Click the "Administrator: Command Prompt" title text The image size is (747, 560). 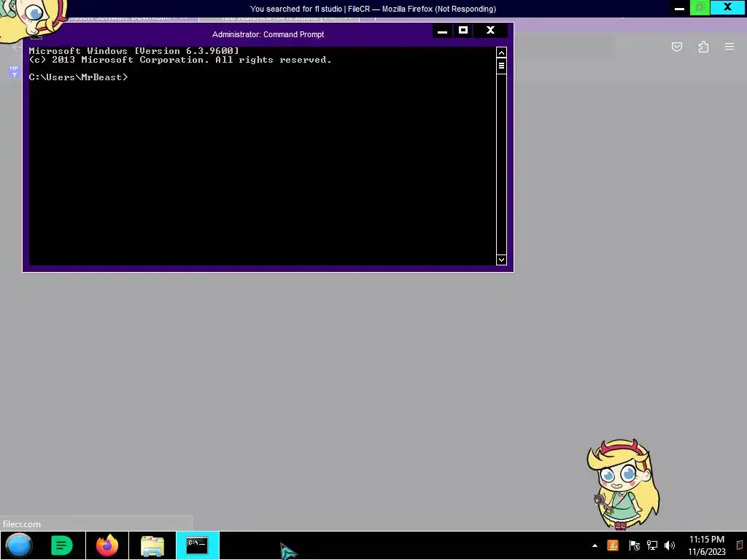pos(268,34)
